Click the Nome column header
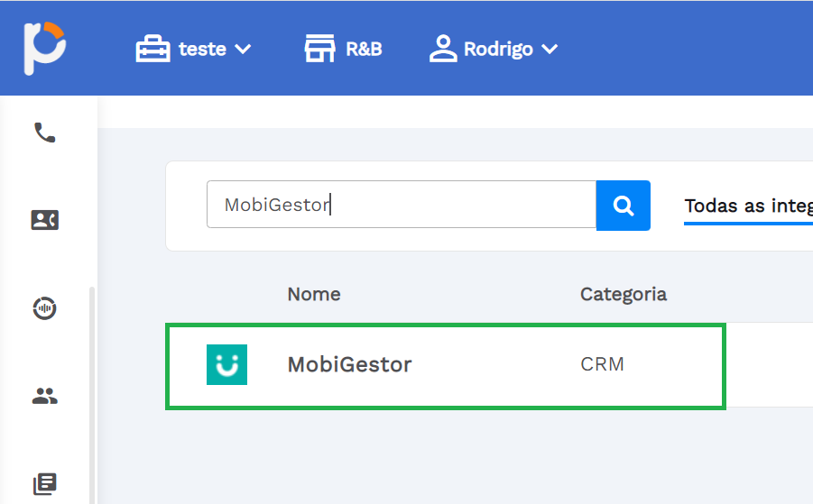The width and height of the screenshot is (813, 504). coord(314,294)
